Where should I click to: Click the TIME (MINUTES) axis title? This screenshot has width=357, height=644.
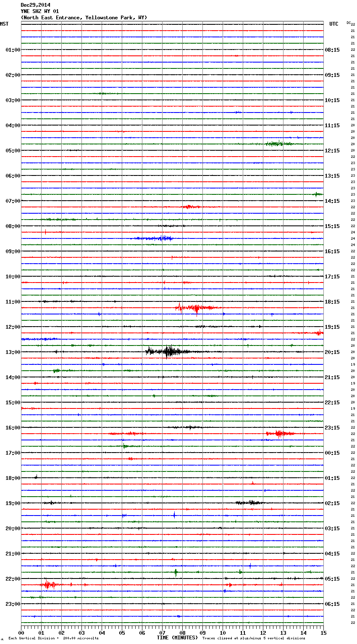pyautogui.click(x=177, y=638)
